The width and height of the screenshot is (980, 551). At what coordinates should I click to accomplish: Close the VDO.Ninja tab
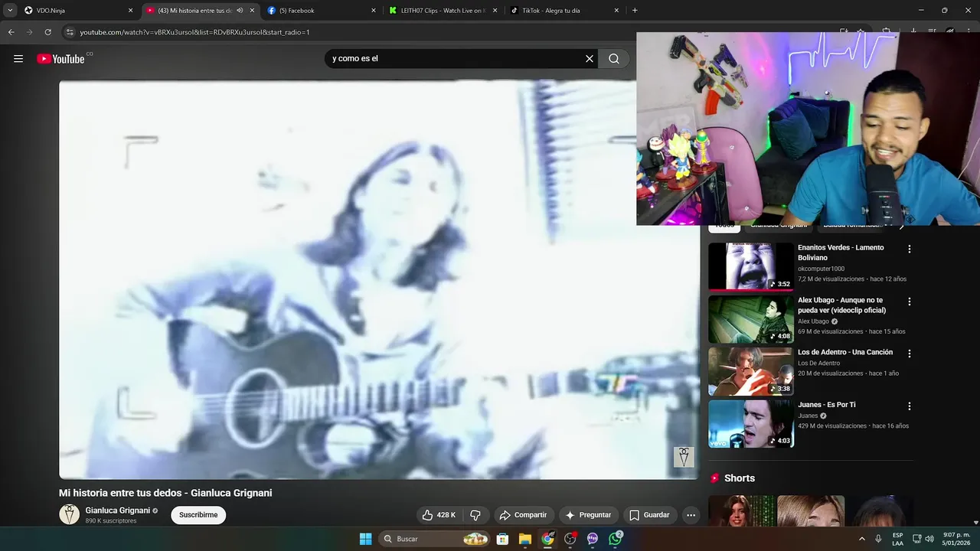click(130, 11)
